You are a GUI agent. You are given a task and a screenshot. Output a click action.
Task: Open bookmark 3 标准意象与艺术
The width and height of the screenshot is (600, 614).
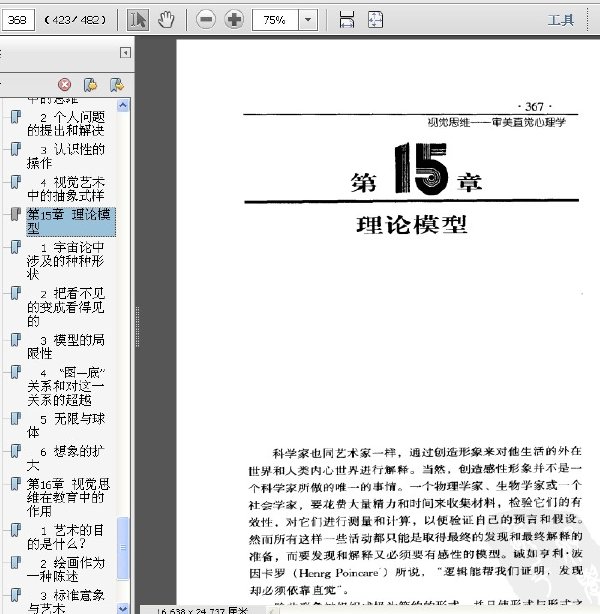[x=66, y=601]
